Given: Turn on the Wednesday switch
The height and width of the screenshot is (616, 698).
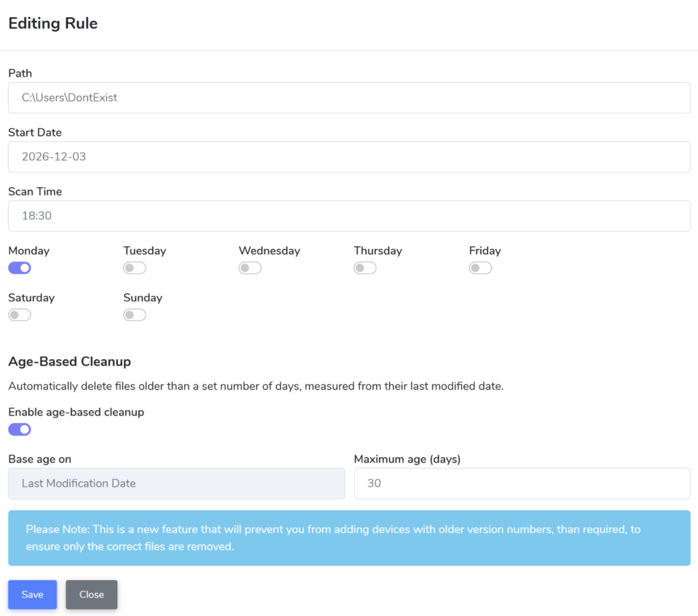Looking at the screenshot, I should (249, 268).
